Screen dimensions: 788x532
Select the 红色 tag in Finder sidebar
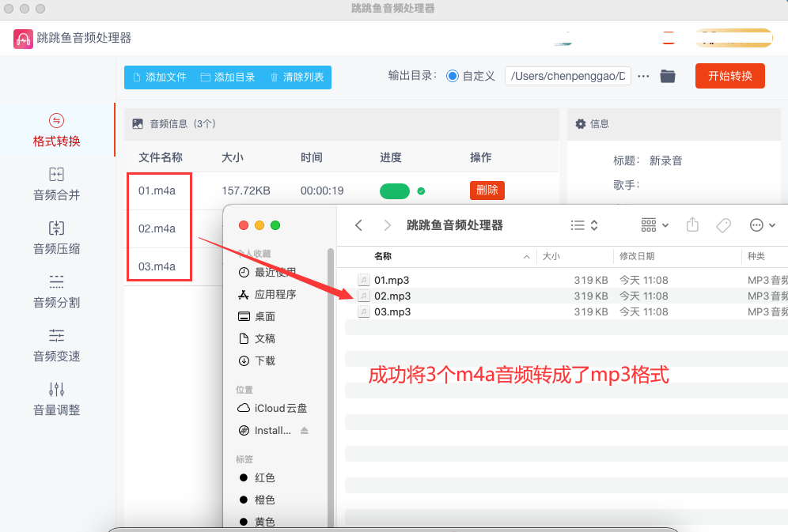[x=264, y=478]
